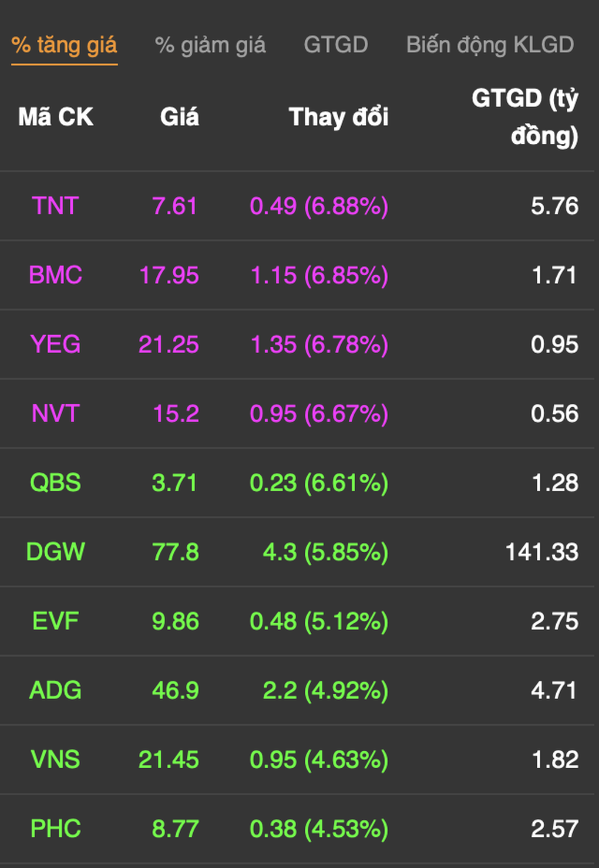The width and height of the screenshot is (599, 868).
Task: Open the EVF stock ticker
Action: tap(55, 622)
